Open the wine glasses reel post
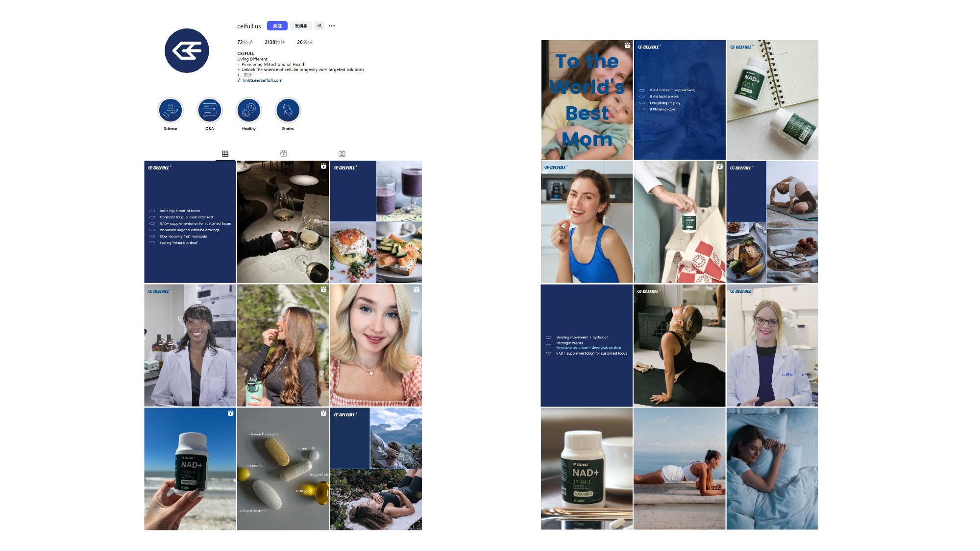 (x=283, y=222)
